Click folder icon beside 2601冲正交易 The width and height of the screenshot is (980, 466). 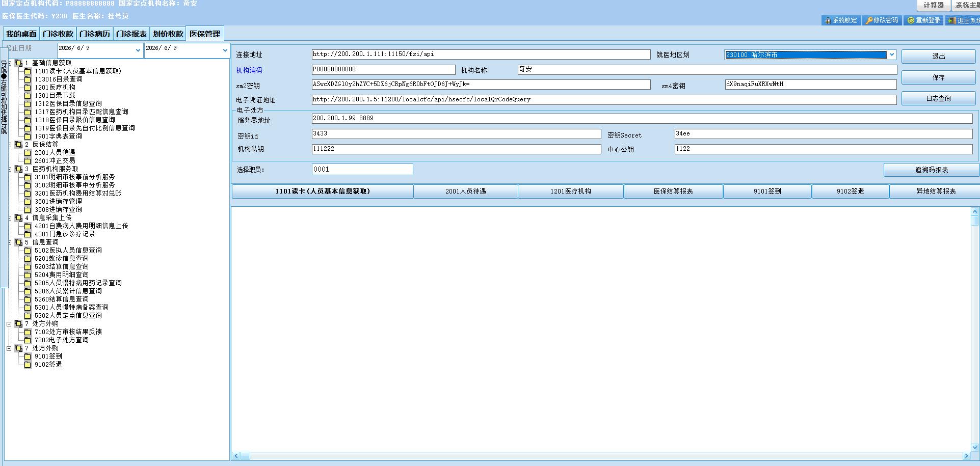pos(28,161)
